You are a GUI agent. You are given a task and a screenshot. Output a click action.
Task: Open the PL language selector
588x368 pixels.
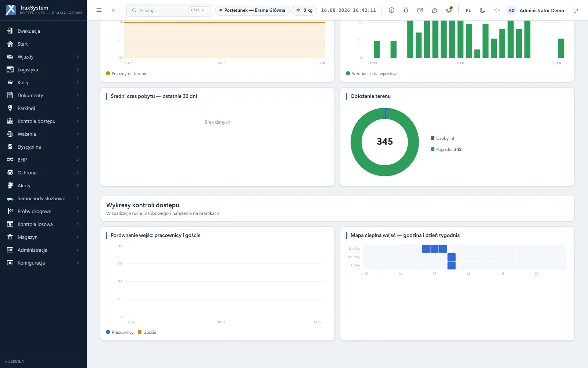coord(468,10)
